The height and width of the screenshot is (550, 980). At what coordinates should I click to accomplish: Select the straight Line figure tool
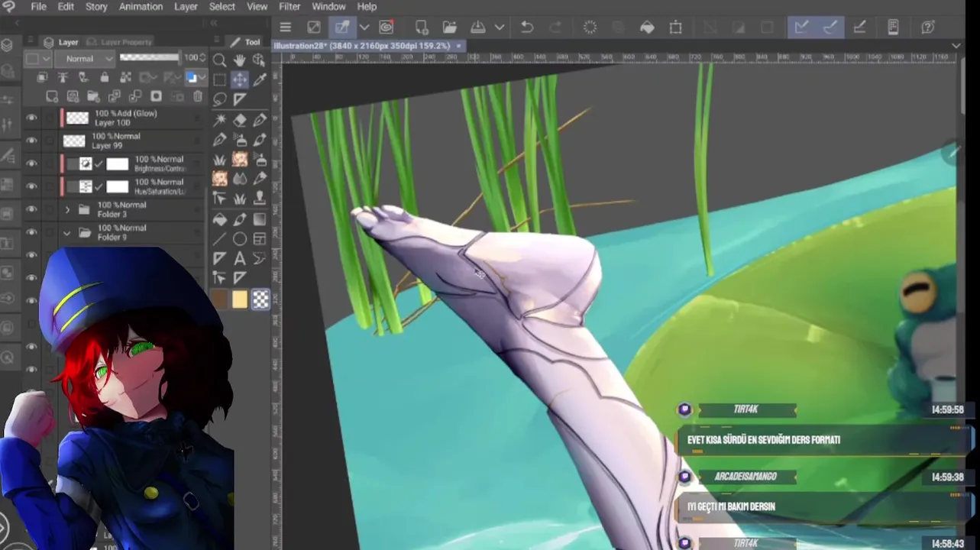(x=219, y=239)
